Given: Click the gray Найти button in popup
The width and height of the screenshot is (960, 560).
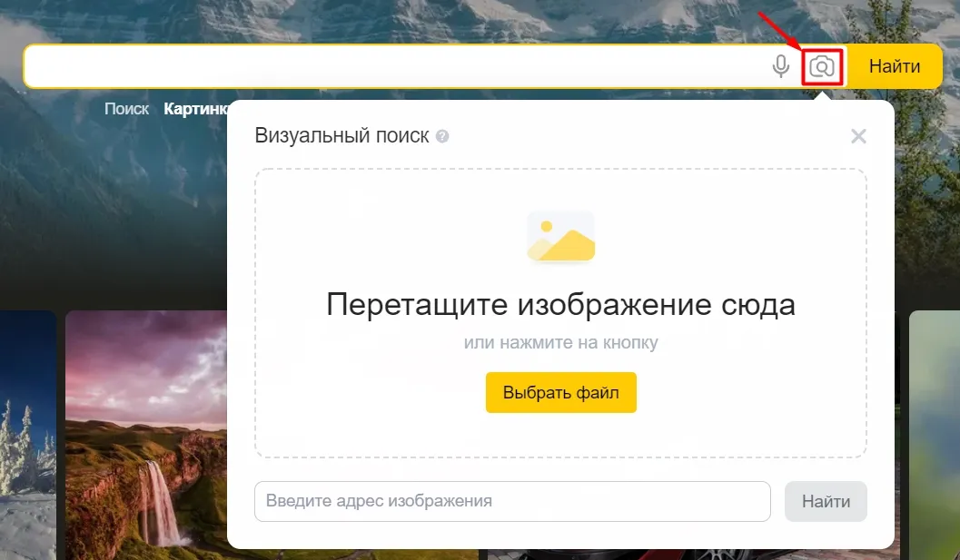Looking at the screenshot, I should point(826,501).
